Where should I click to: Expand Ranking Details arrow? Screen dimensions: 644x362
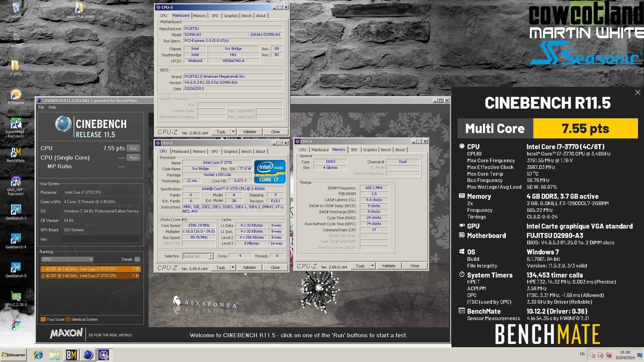click(138, 259)
